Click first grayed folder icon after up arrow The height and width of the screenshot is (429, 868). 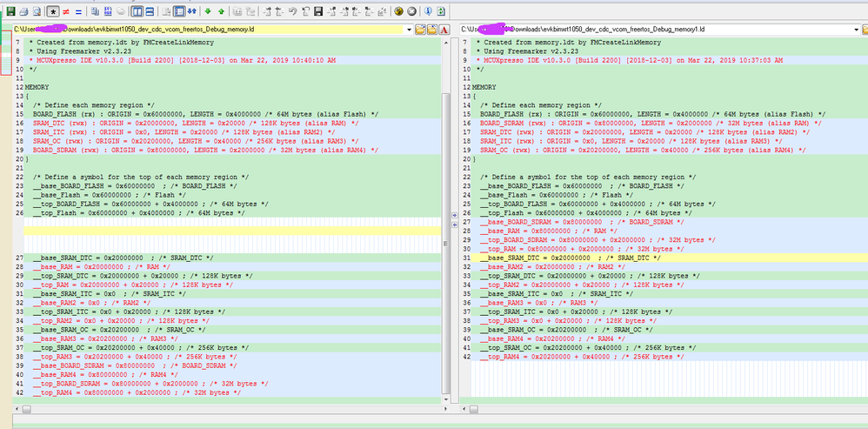pos(237,11)
